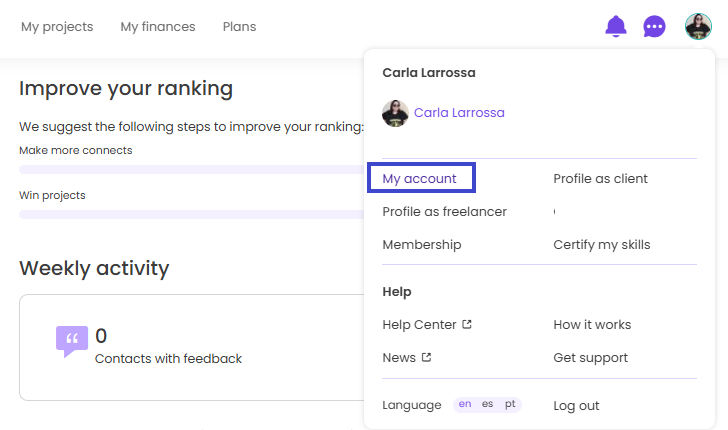728x430 pixels.
Task: Open My projects in the navigation
Action: coord(57,27)
